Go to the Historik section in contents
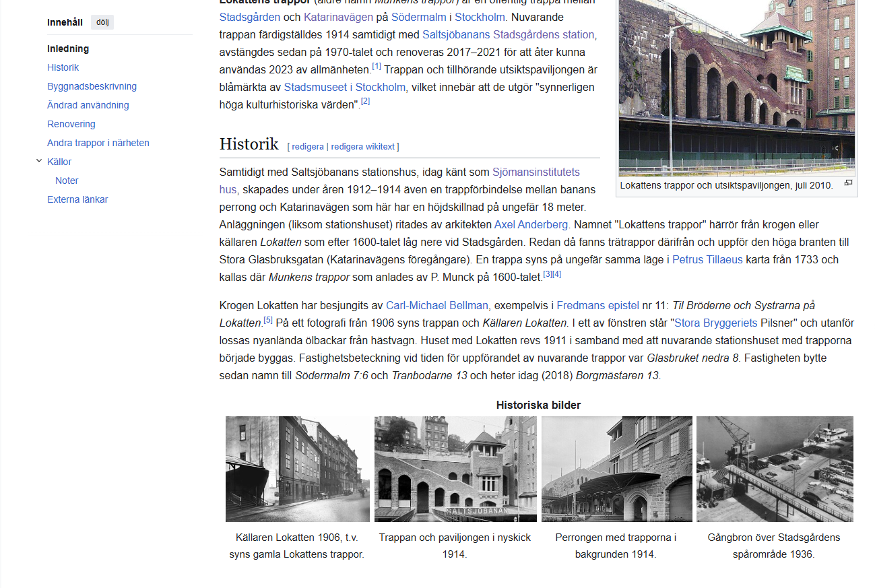Image resolution: width=875 pixels, height=588 pixels. (63, 67)
